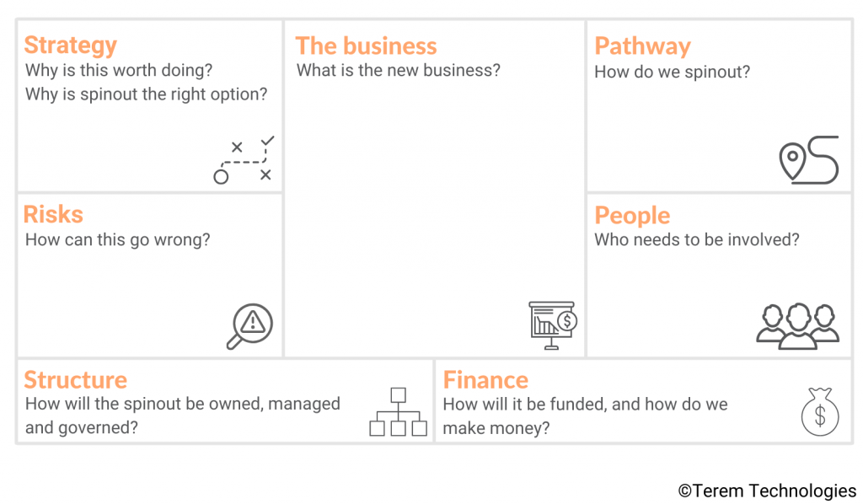Click 'How can this go wrong?' text

[118, 240]
